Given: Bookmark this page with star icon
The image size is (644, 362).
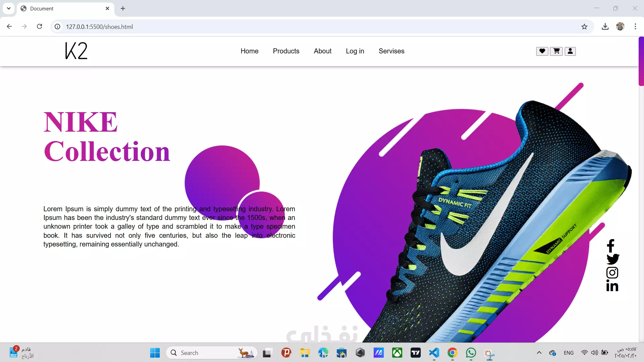Looking at the screenshot, I should 584,27.
